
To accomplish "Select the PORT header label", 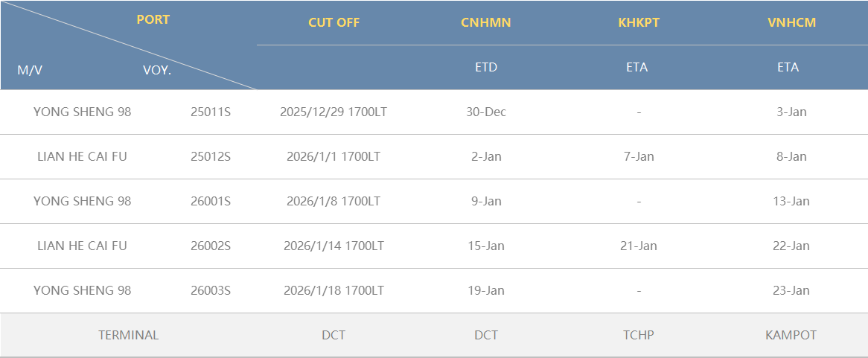I will tap(153, 19).
